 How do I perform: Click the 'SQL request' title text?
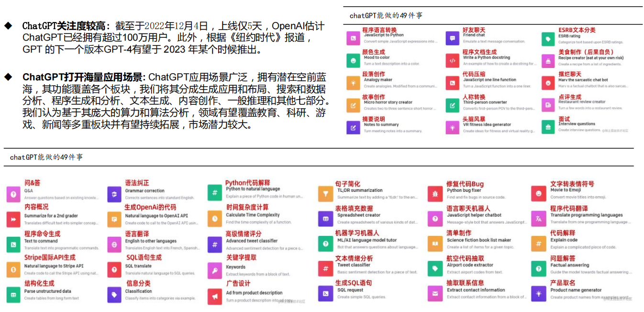(350, 290)
